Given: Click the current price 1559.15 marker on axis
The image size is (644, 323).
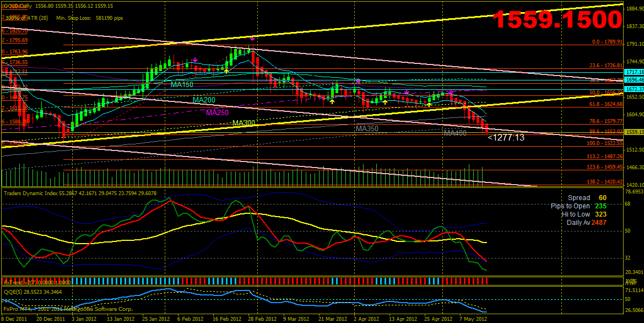Looking at the screenshot, I should (634, 132).
